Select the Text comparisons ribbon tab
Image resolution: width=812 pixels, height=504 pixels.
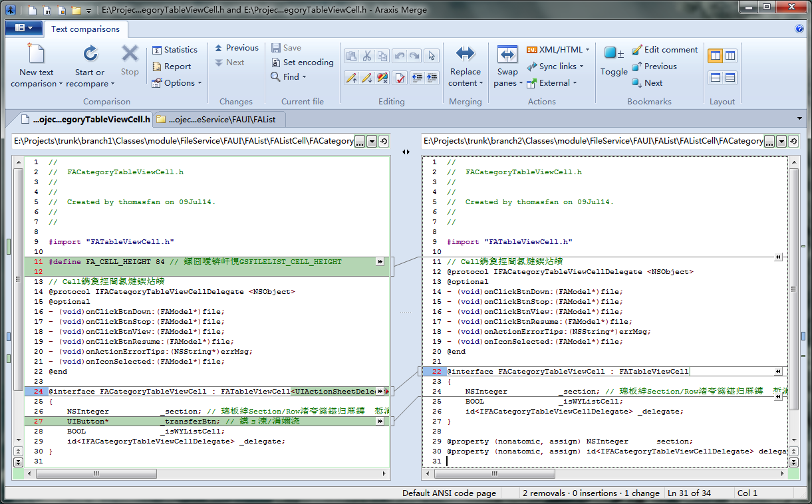point(85,29)
